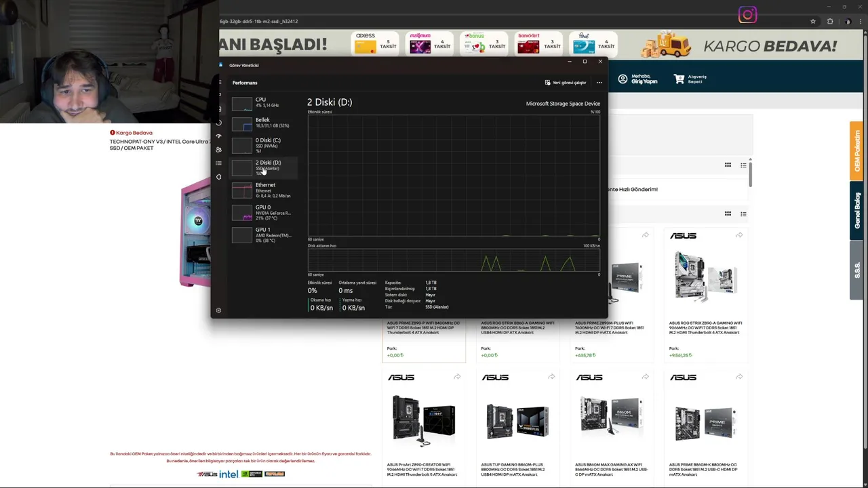The width and height of the screenshot is (868, 488).
Task: Open Task Manager hamburger navigation menu
Action: (218, 83)
